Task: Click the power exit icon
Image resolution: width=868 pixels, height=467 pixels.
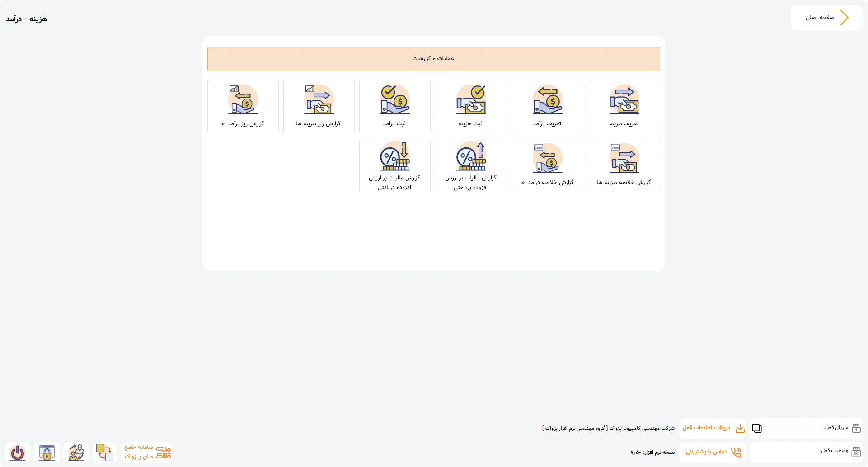Action: (18, 453)
